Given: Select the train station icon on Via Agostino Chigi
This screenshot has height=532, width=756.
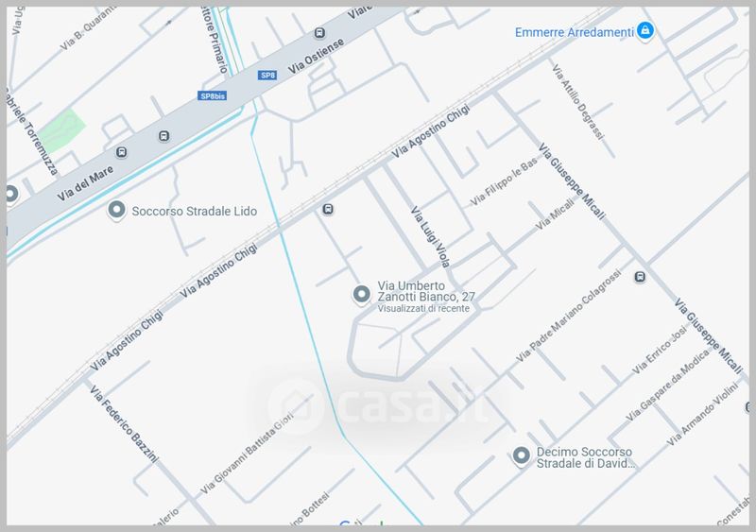Looking at the screenshot, I should point(328,210).
